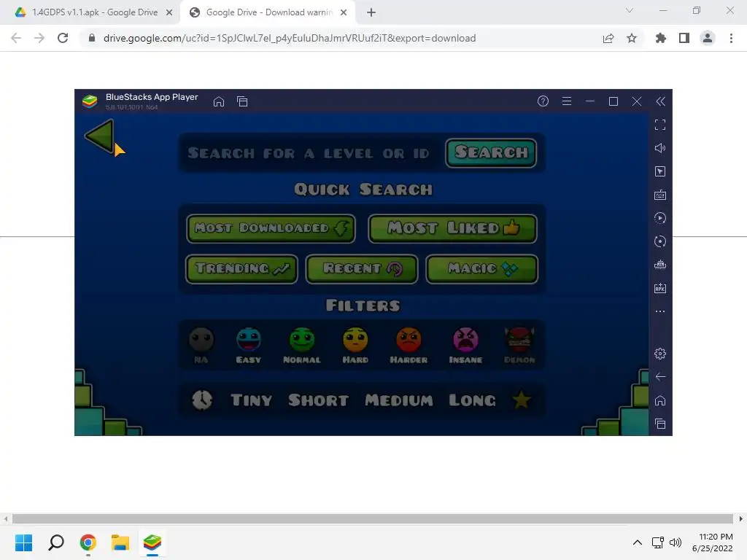Click the horizontal page scrollbar
Image resolution: width=747 pixels, height=560 pixels.
pos(373,518)
